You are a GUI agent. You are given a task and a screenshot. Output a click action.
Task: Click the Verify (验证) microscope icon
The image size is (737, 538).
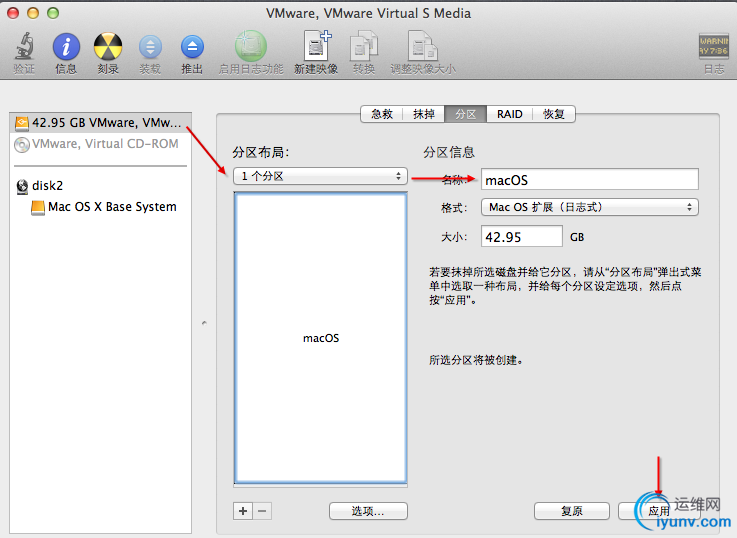24,47
